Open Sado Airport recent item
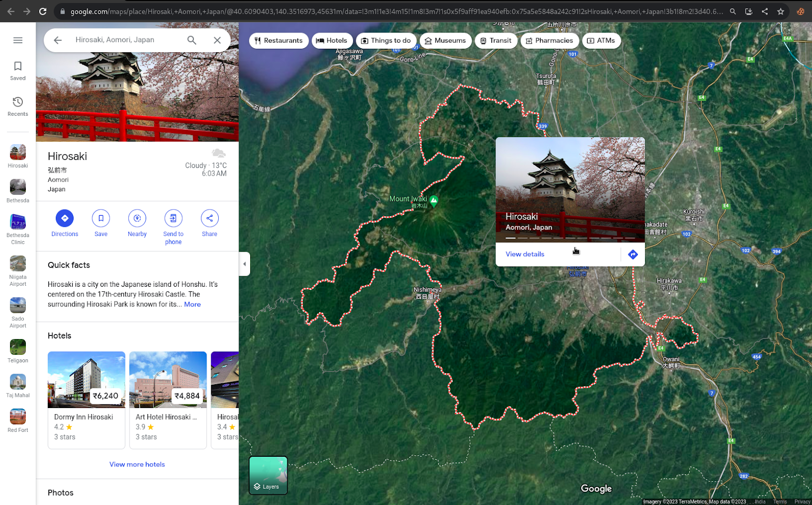Screen dimensions: 812x505 click(x=18, y=313)
